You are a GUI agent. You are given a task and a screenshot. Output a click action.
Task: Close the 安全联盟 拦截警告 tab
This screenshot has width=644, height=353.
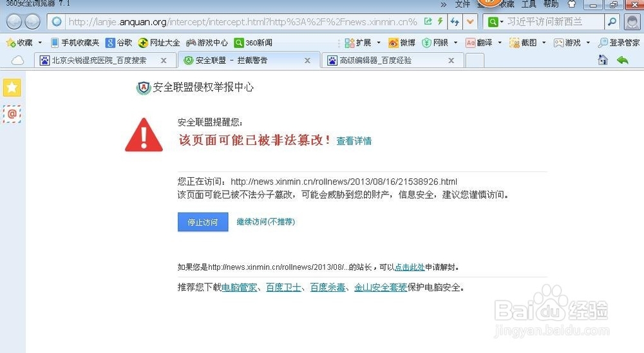pos(307,61)
